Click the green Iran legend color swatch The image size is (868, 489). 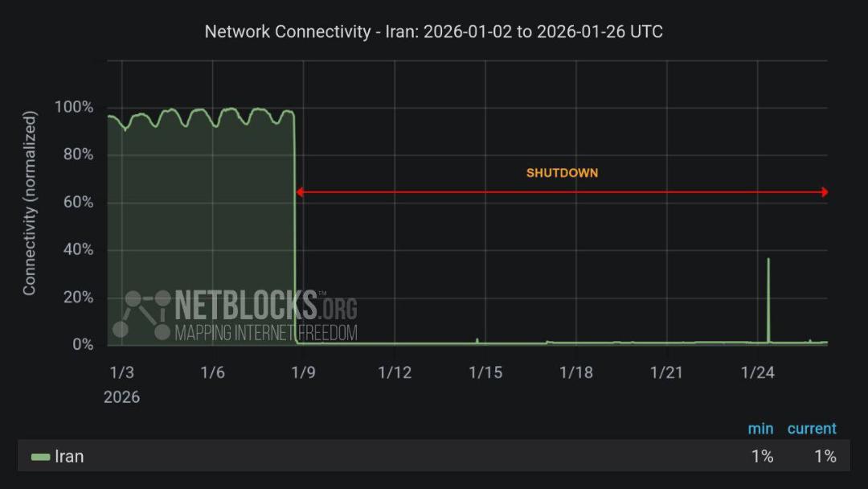(x=40, y=457)
